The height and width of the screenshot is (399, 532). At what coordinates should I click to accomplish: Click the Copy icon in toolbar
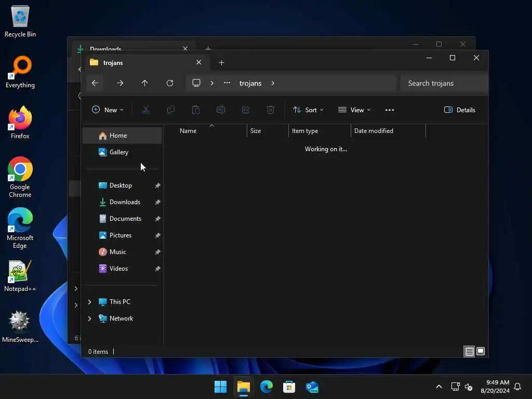coord(170,110)
